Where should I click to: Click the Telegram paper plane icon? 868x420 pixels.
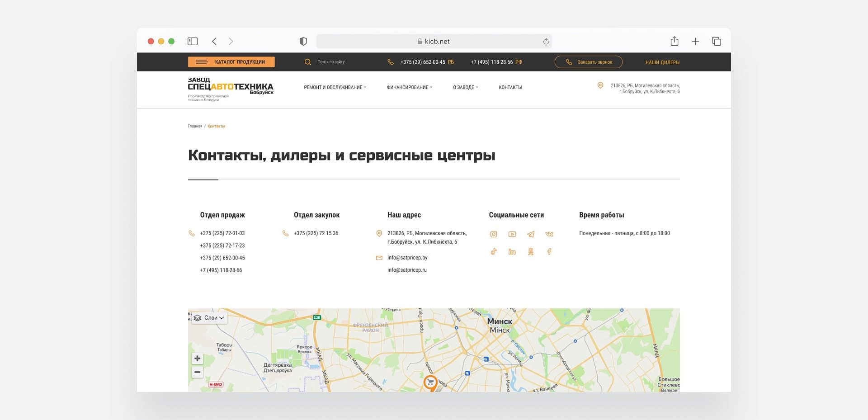tap(531, 234)
